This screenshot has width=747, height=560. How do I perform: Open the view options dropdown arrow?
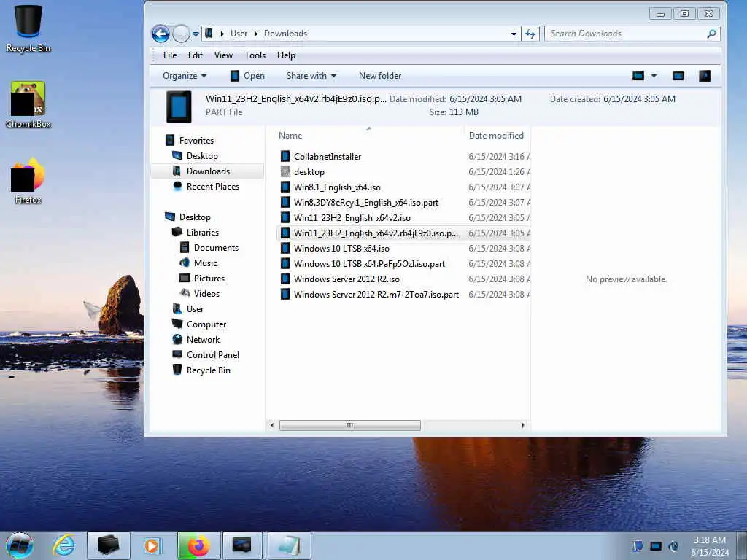coord(654,76)
